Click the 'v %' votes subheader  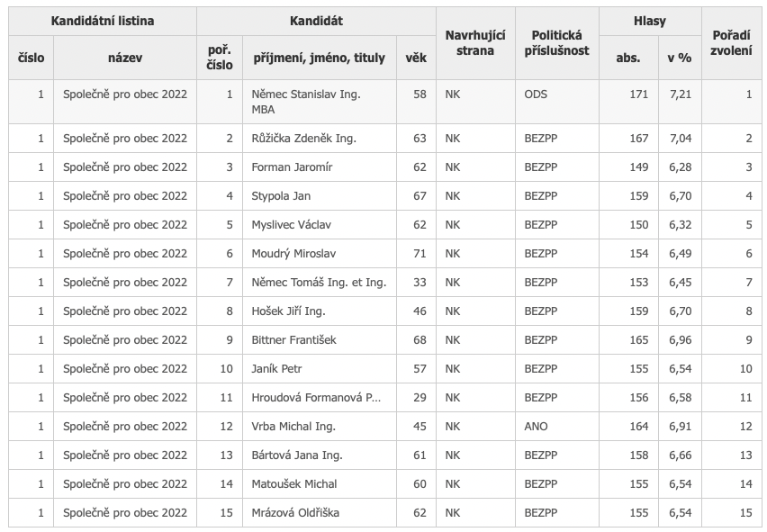(679, 58)
